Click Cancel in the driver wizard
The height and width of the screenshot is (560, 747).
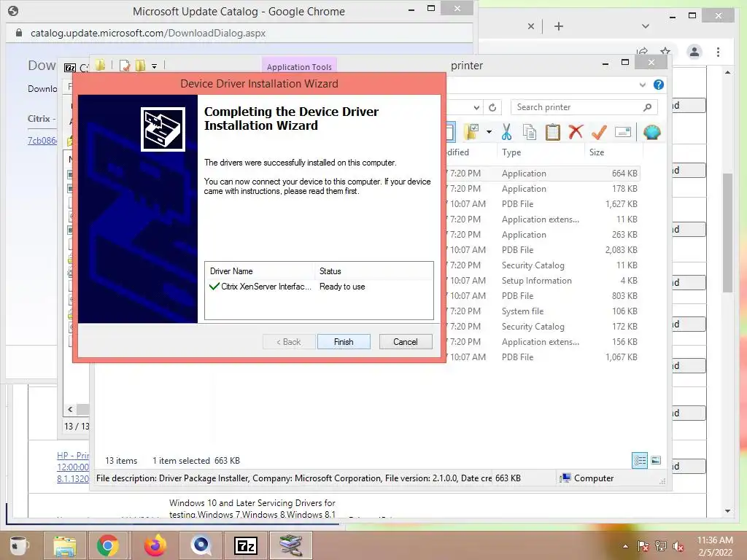click(406, 342)
